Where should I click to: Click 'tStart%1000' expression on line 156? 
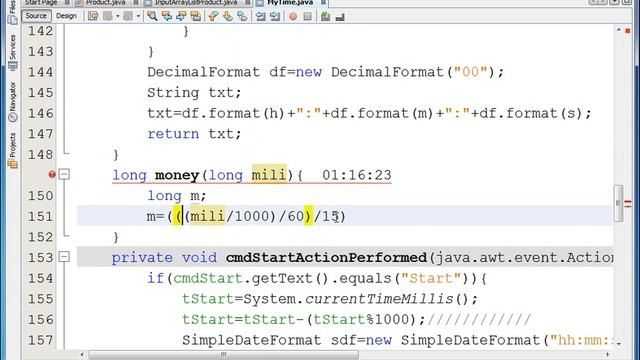361,320
